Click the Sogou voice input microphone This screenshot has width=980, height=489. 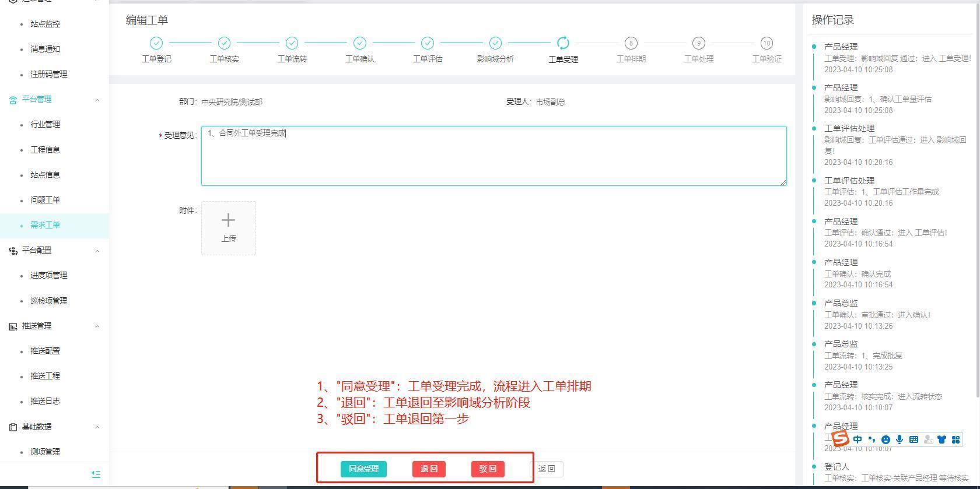pyautogui.click(x=900, y=439)
